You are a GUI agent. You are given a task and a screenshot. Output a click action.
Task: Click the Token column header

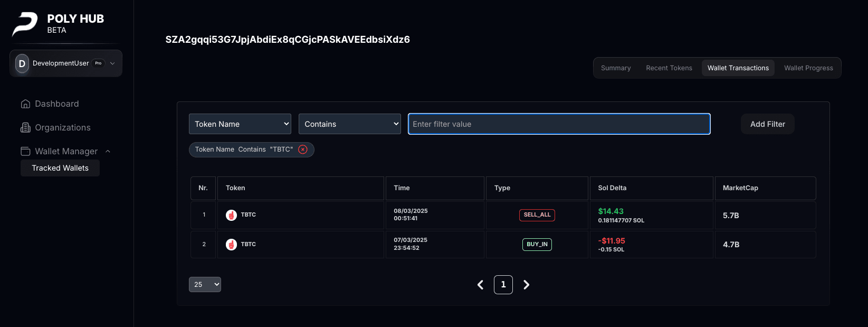pyautogui.click(x=301, y=188)
